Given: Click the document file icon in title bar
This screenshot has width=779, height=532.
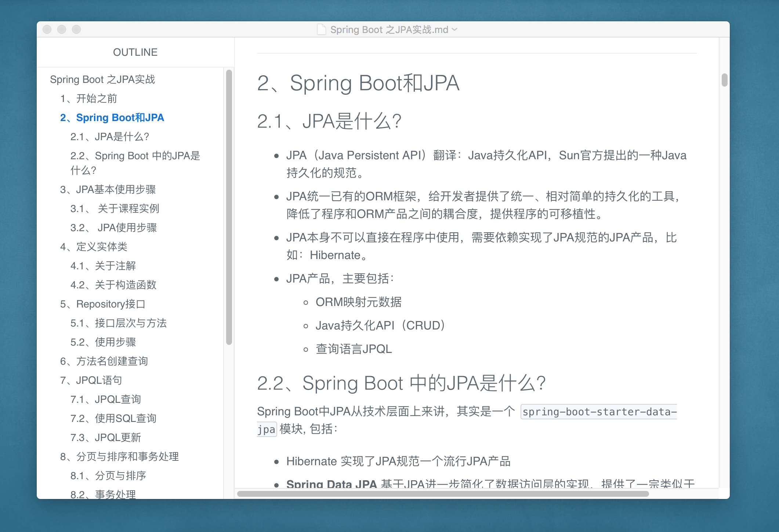Looking at the screenshot, I should [x=322, y=29].
